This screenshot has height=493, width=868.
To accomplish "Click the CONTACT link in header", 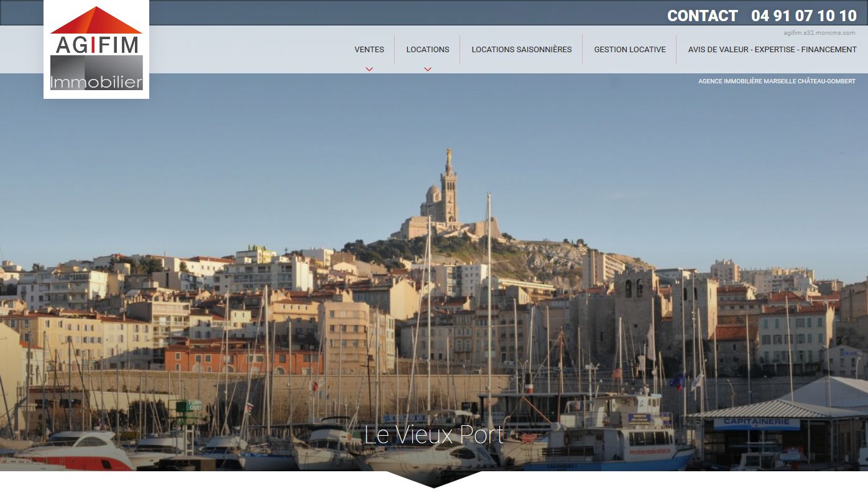I will pos(702,16).
